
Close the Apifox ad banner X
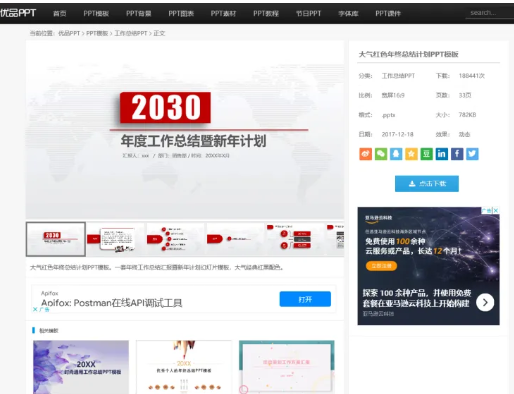pos(35,309)
